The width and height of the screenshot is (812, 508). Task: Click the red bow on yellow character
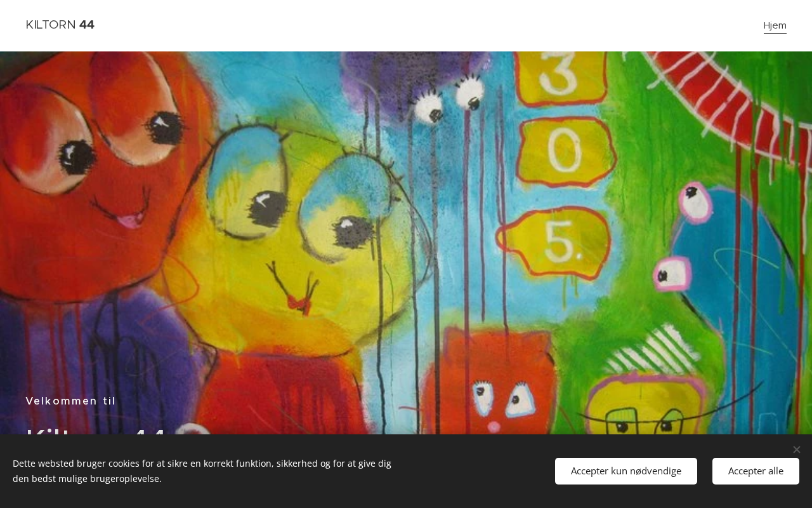299,303
